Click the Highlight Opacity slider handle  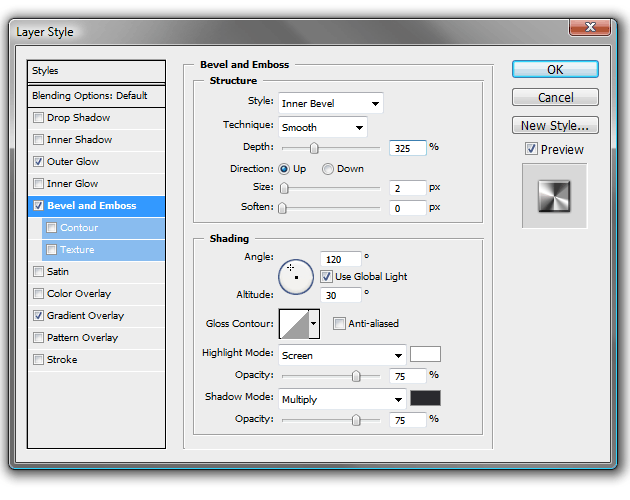[356, 376]
